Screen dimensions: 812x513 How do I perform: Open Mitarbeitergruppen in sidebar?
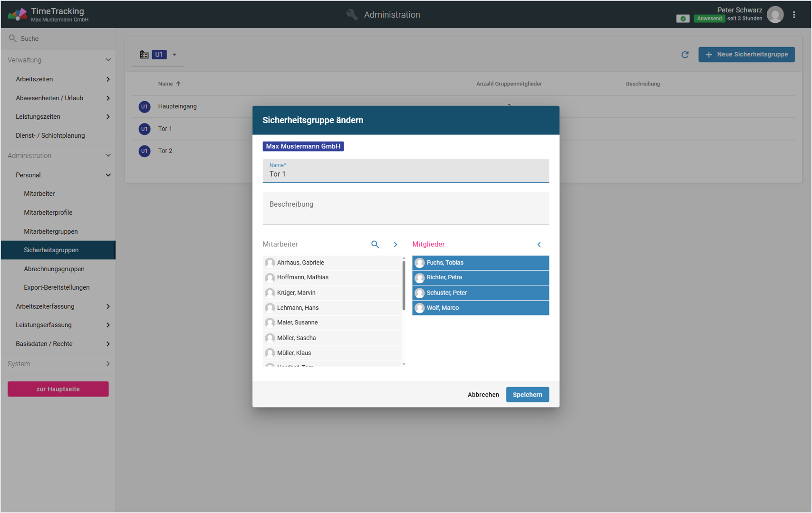tap(51, 231)
